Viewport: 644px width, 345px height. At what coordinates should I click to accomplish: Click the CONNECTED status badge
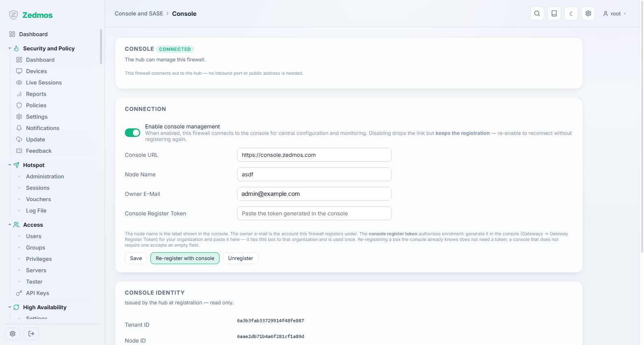[x=175, y=49]
